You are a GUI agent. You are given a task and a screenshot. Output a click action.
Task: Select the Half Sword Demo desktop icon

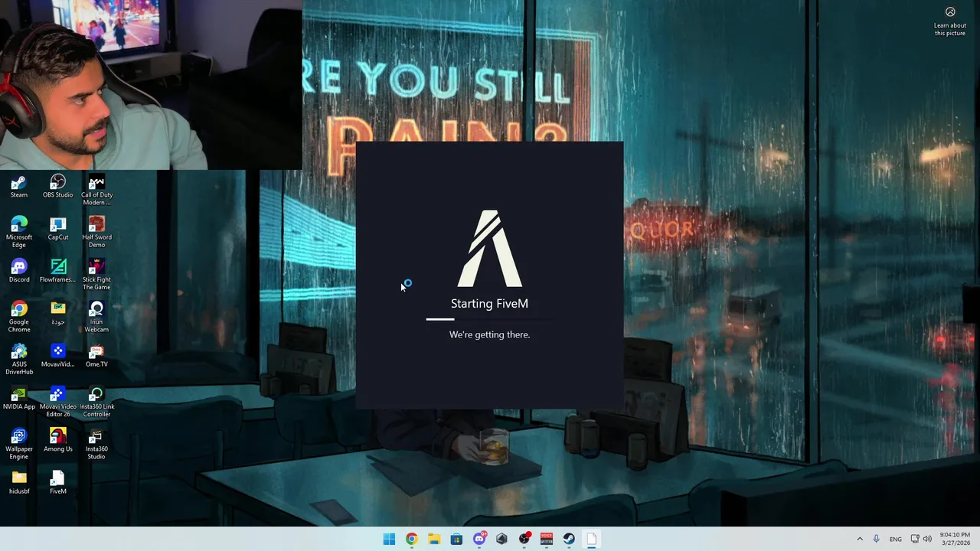[x=96, y=232]
